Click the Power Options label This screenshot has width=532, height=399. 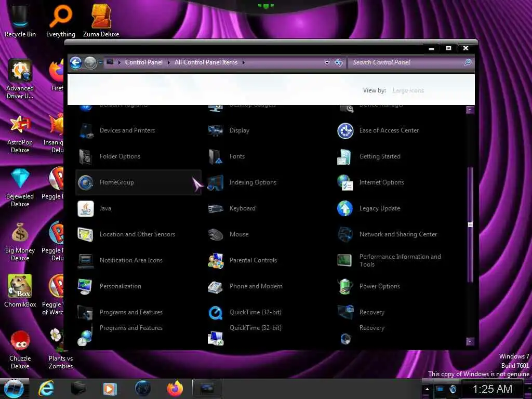pos(380,286)
